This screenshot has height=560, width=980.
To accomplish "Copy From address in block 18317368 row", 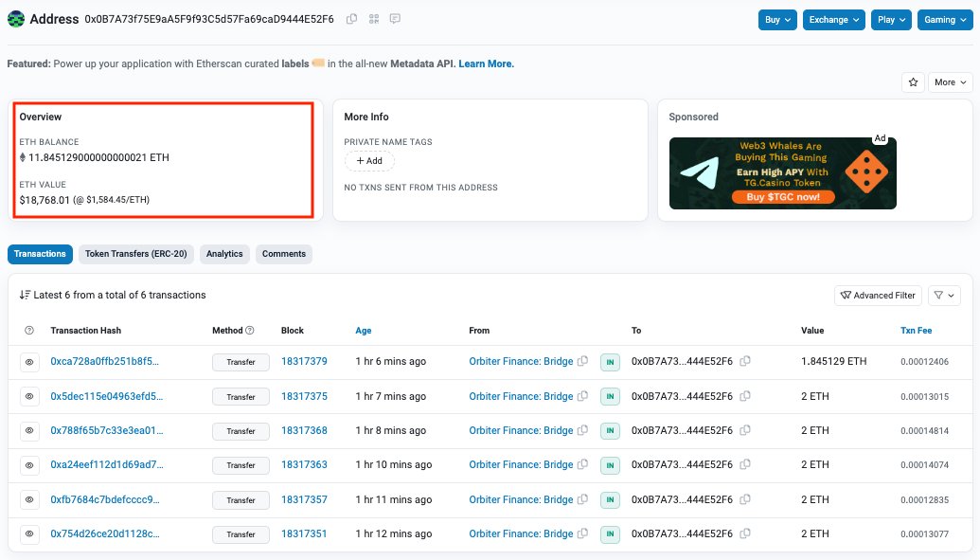I will click(x=582, y=430).
